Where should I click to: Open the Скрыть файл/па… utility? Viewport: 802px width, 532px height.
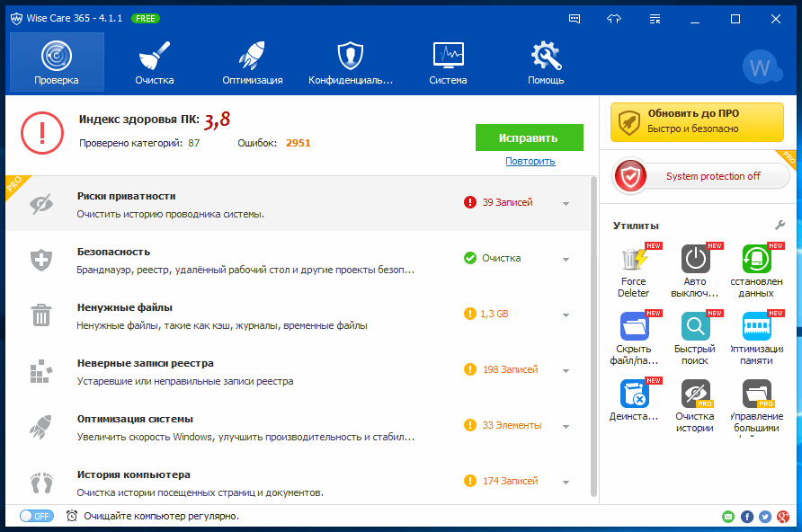point(634,338)
